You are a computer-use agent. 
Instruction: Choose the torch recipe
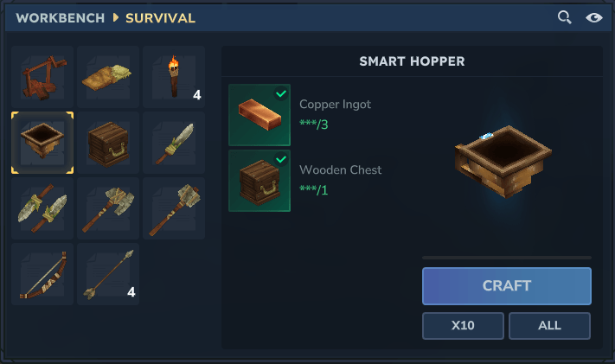(x=174, y=77)
